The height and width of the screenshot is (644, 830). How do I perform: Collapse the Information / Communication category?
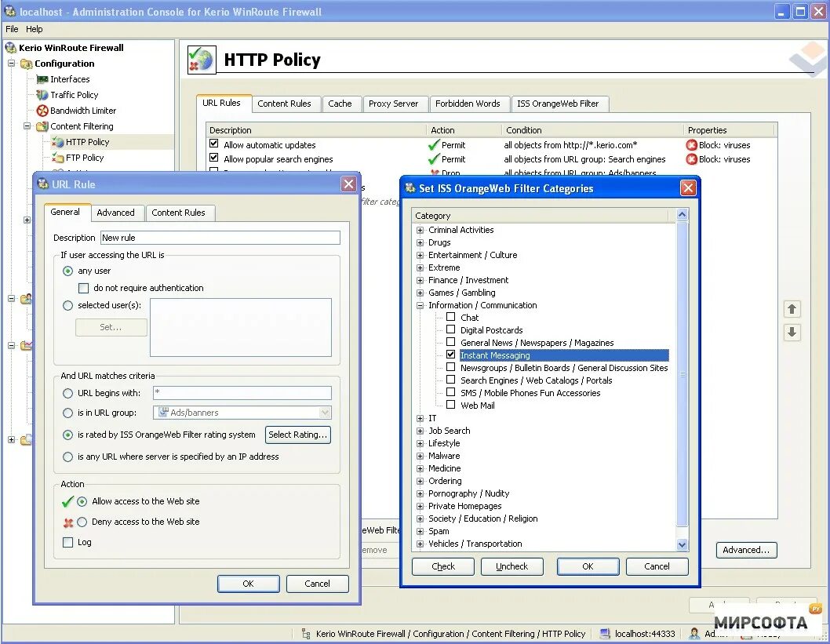[x=420, y=305]
